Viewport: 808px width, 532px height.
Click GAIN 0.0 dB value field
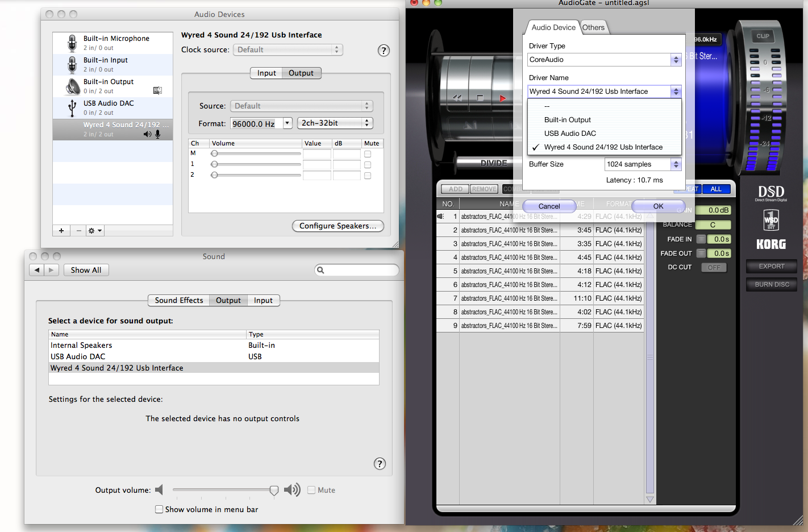pos(714,210)
